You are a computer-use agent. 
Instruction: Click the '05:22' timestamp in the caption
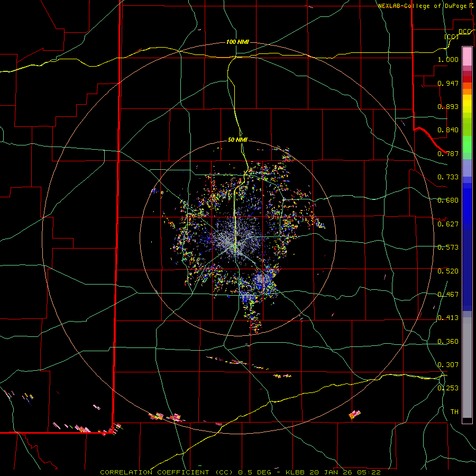click(x=368, y=472)
